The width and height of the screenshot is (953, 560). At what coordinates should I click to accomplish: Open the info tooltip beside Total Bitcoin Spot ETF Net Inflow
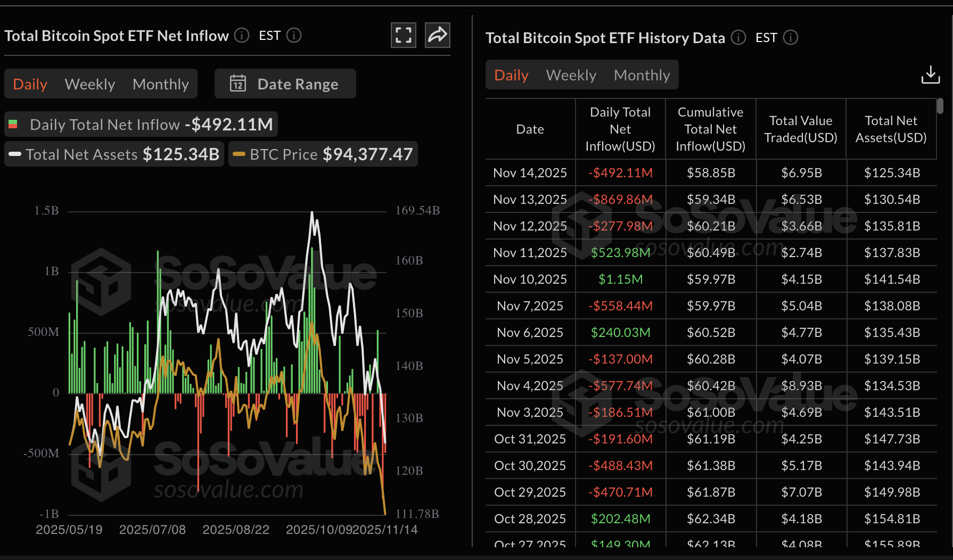(x=241, y=36)
